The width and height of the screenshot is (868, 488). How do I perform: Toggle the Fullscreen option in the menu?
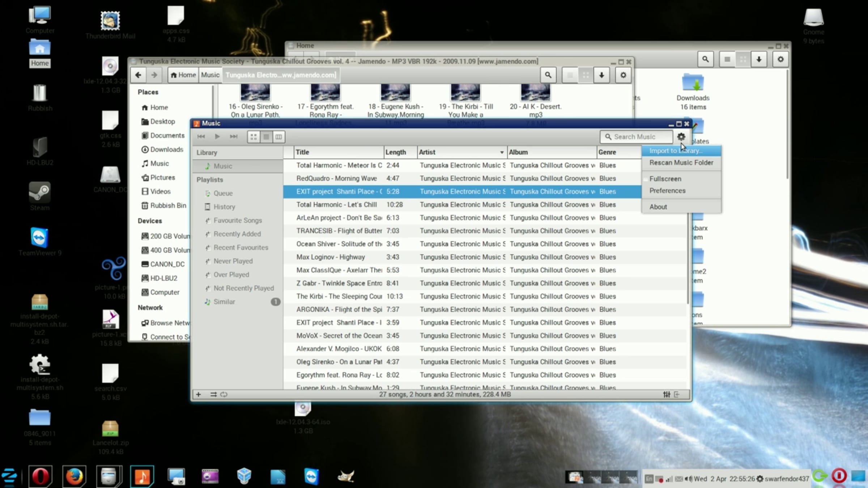tap(681, 179)
